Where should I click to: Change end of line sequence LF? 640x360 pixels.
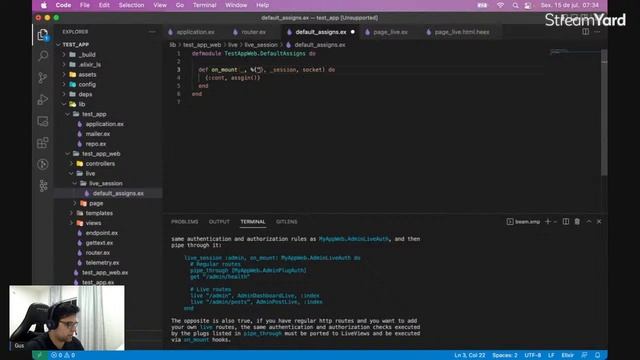[x=551, y=355]
